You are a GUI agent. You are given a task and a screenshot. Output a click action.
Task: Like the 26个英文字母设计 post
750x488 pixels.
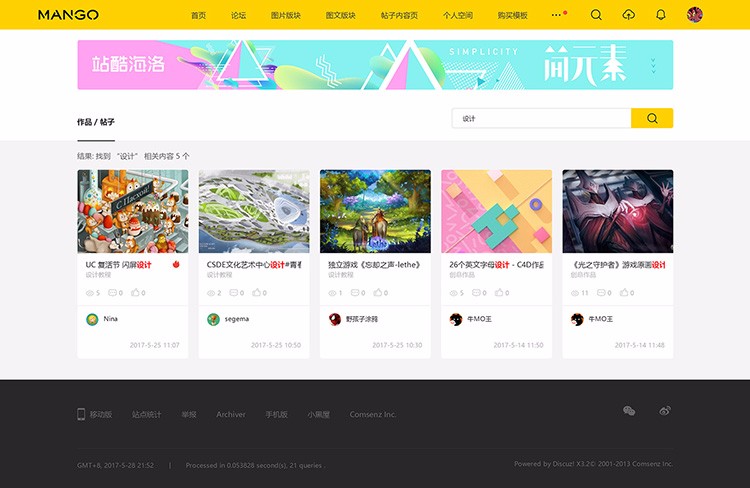[499, 292]
